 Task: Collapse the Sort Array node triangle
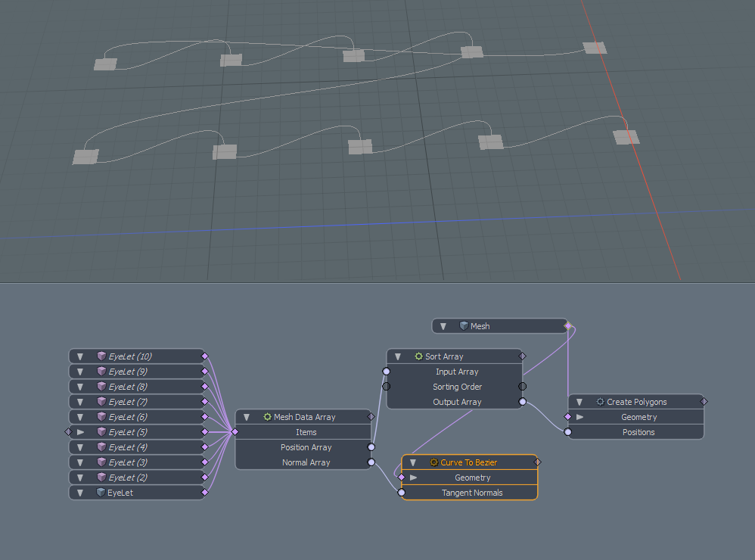click(x=398, y=356)
